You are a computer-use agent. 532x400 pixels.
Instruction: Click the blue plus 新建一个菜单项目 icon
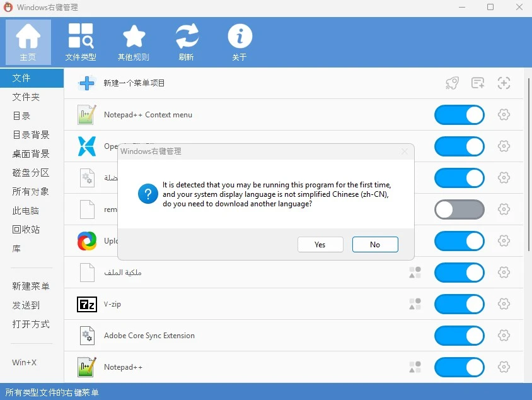[x=86, y=83]
